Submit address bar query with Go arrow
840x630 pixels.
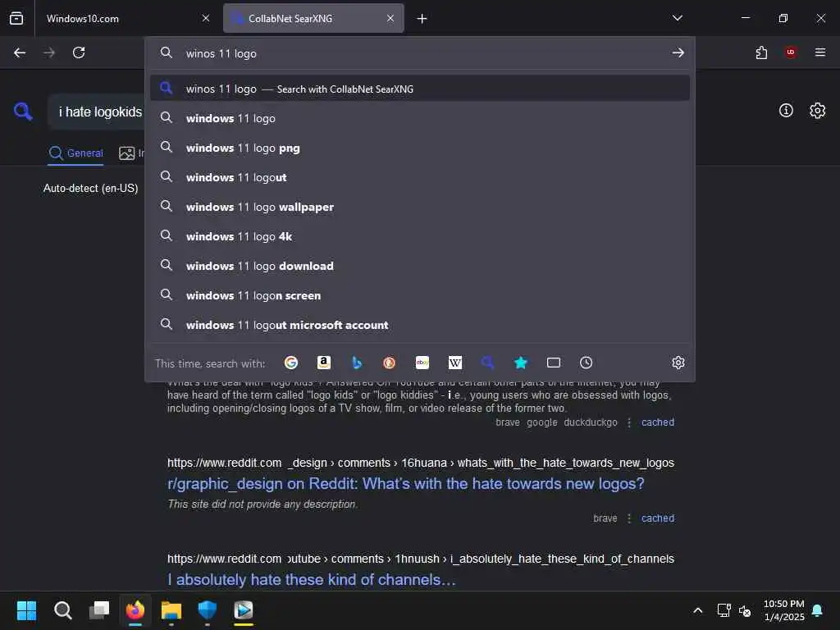click(x=678, y=52)
